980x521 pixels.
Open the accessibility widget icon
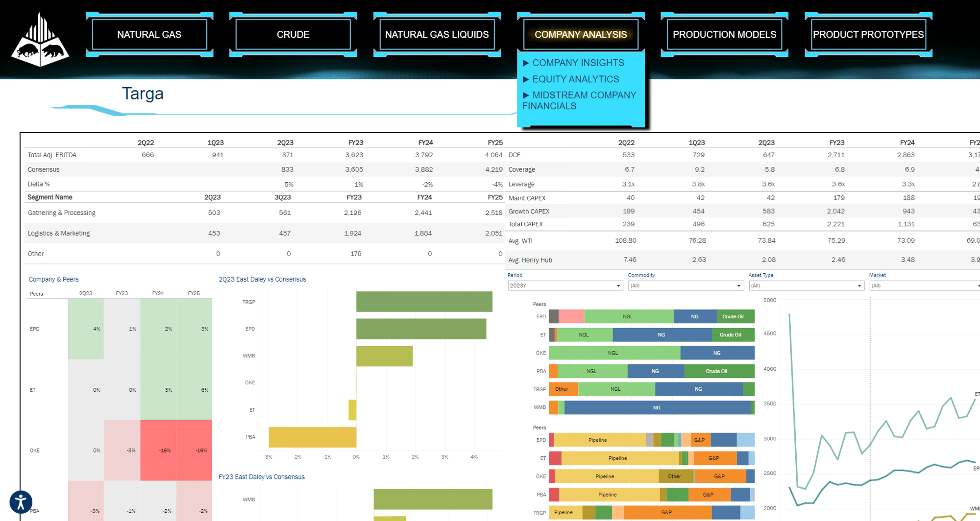click(x=21, y=502)
